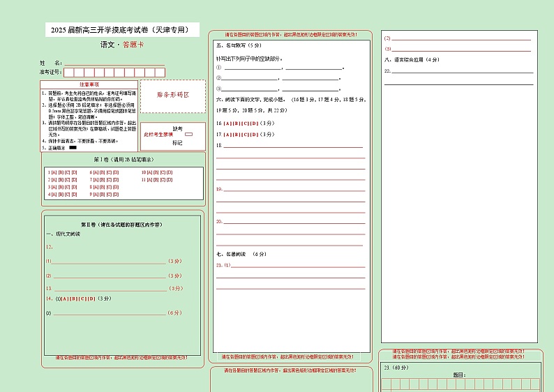Mark bubble [D] for question 7
Viewport: 554px width, 392px height.
point(116,180)
